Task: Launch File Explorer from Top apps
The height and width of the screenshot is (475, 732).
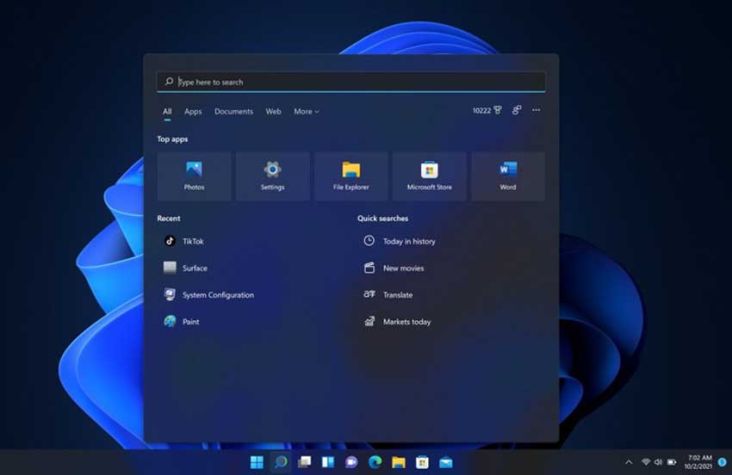Action: pos(351,176)
